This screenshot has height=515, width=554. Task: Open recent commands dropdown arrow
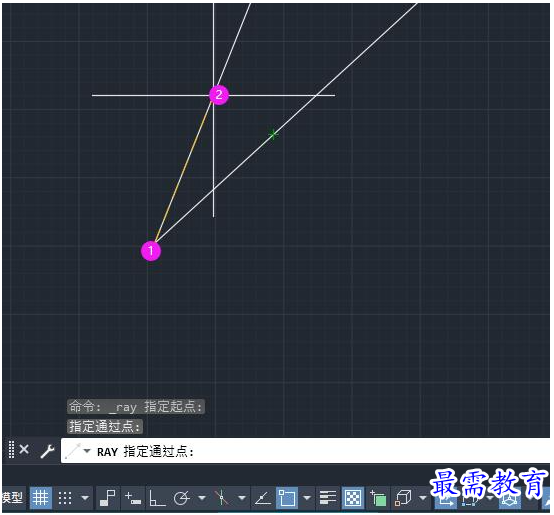point(87,451)
